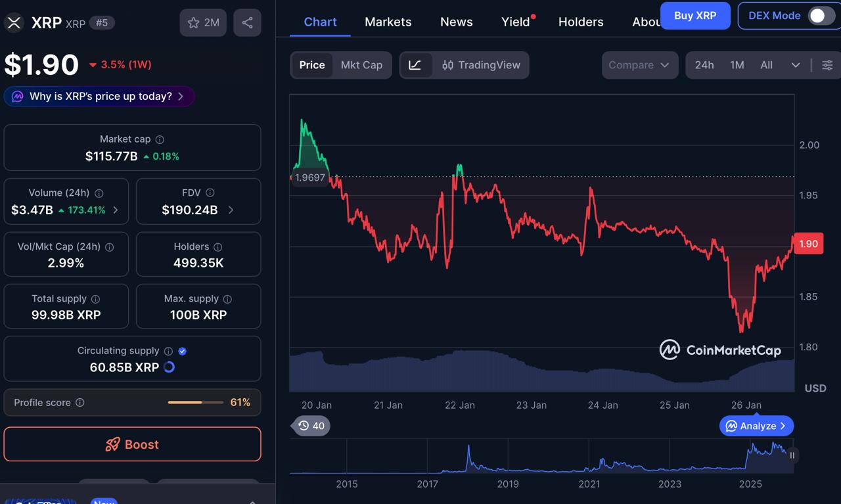Click the Buy XRP button
This screenshot has width=841, height=504.
694,15
